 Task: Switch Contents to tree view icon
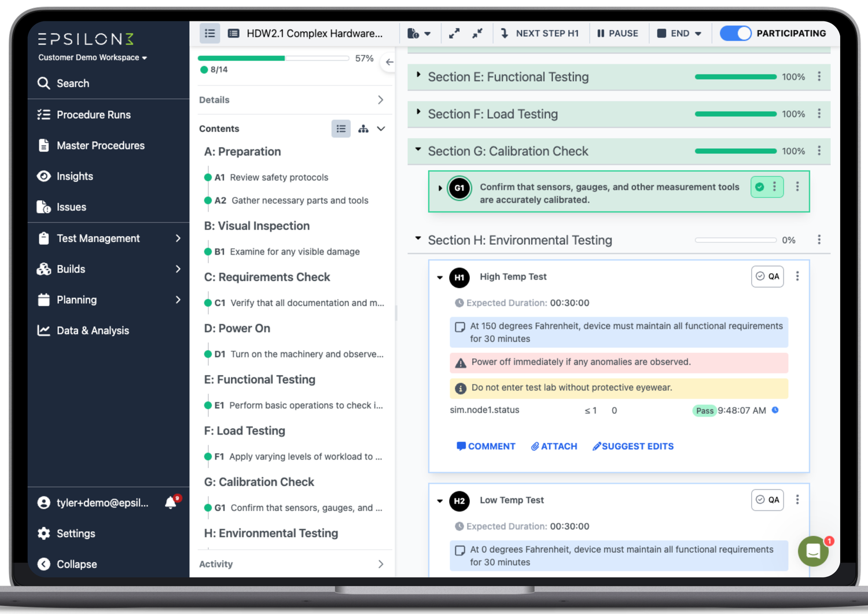[363, 128]
